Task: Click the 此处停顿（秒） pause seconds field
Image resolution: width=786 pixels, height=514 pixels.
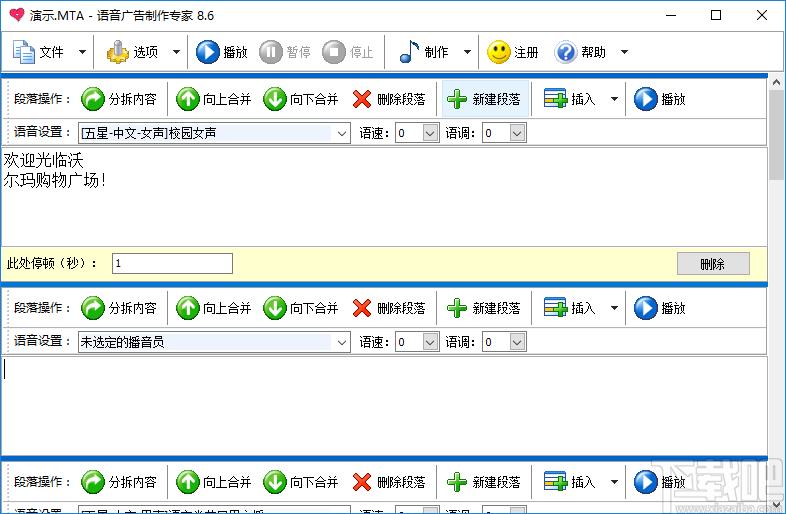Action: tap(172, 263)
